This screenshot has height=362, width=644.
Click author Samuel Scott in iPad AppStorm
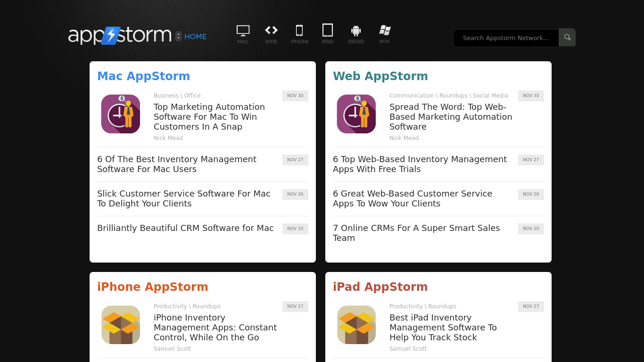(408, 349)
